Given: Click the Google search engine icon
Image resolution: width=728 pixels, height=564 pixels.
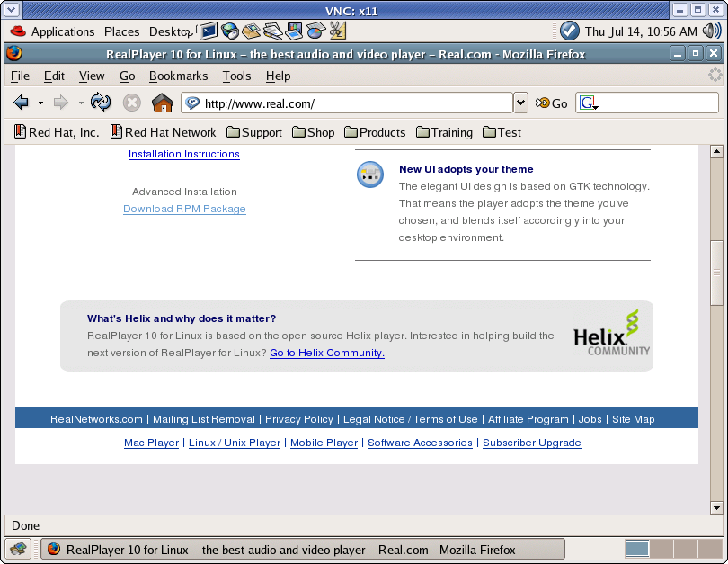Looking at the screenshot, I should tap(589, 103).
